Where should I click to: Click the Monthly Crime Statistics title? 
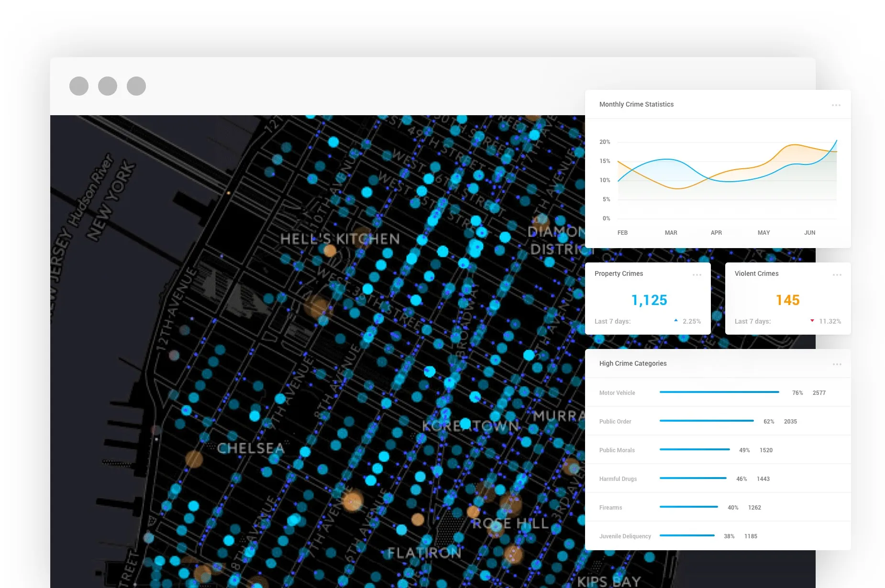(x=636, y=104)
